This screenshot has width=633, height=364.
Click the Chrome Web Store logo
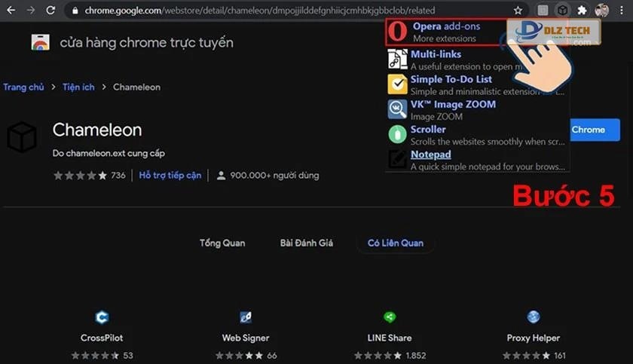41,42
